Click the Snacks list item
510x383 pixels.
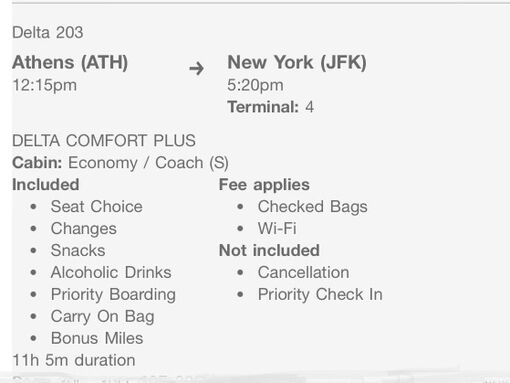pos(78,251)
